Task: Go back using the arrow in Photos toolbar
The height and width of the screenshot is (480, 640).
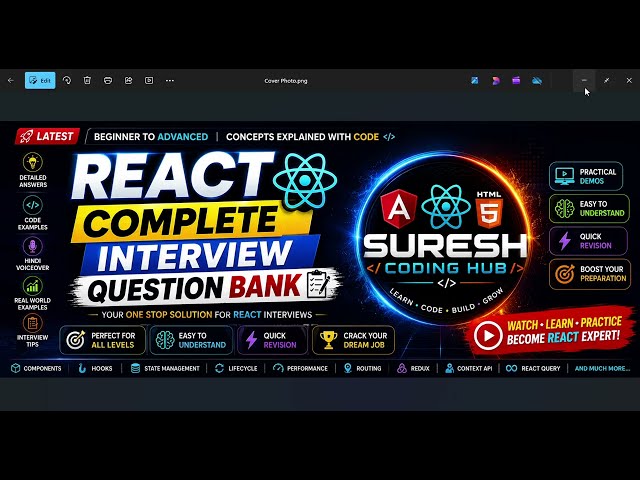Action: [x=11, y=80]
